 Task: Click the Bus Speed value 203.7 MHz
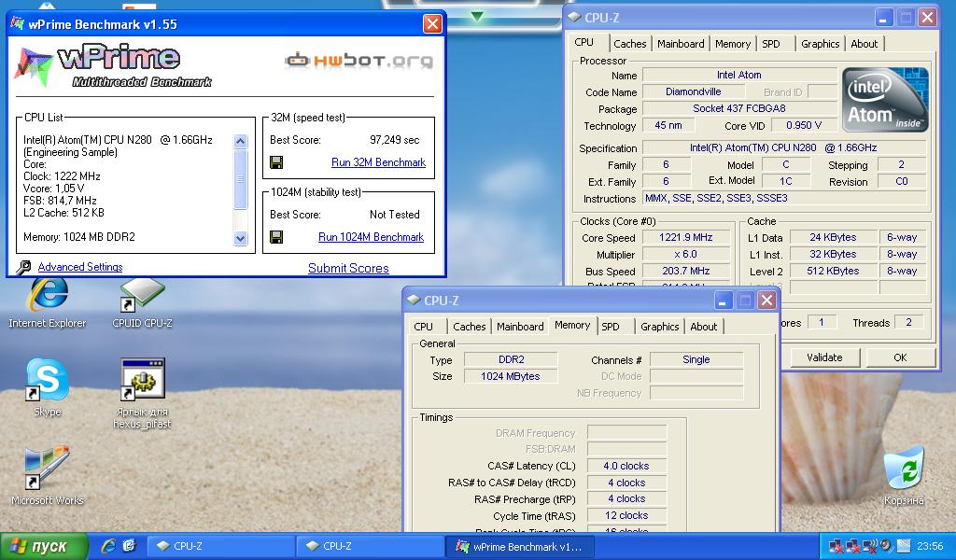pos(686,272)
